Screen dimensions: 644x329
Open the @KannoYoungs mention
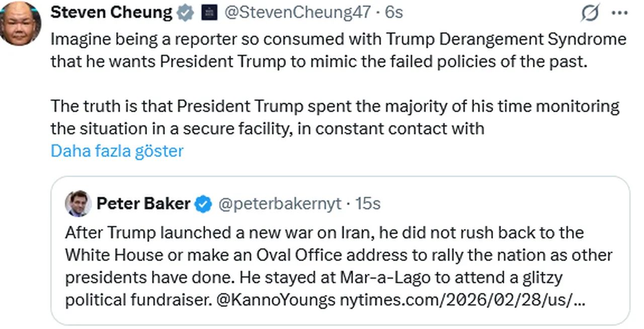tap(276, 300)
